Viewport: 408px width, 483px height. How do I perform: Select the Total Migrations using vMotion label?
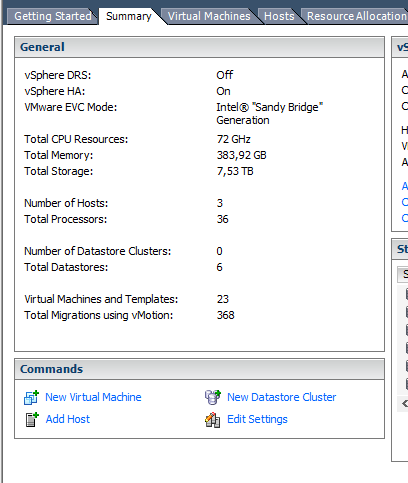click(x=99, y=315)
